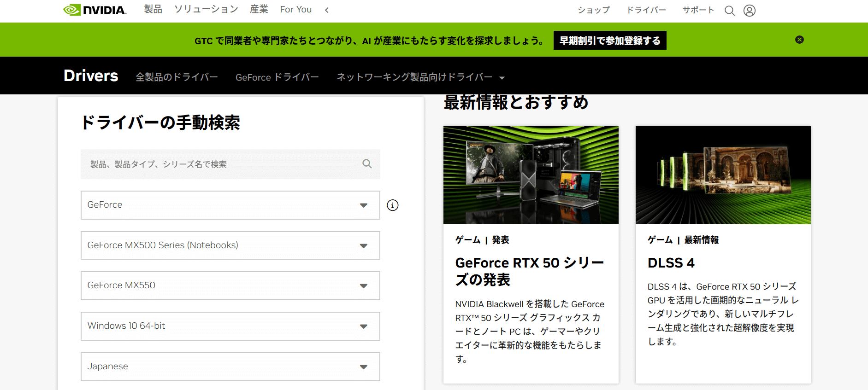Open the GeForce MX550 product dropdown

tap(230, 285)
